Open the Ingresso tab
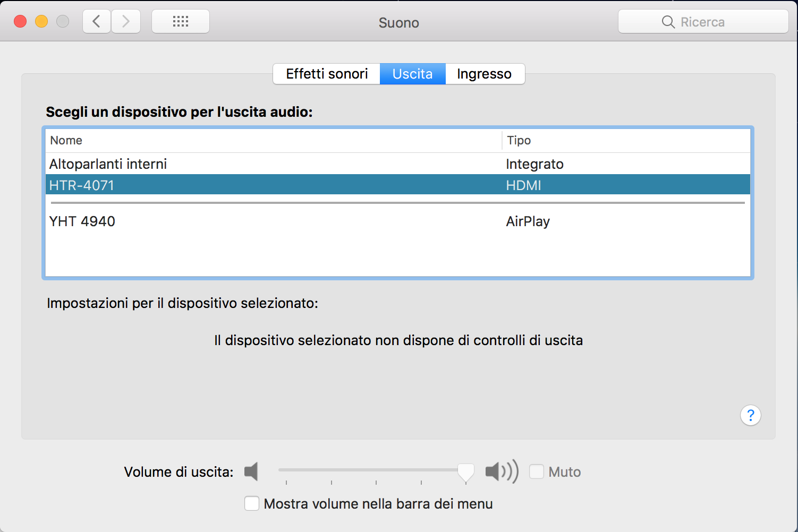The image size is (798, 532). click(485, 74)
